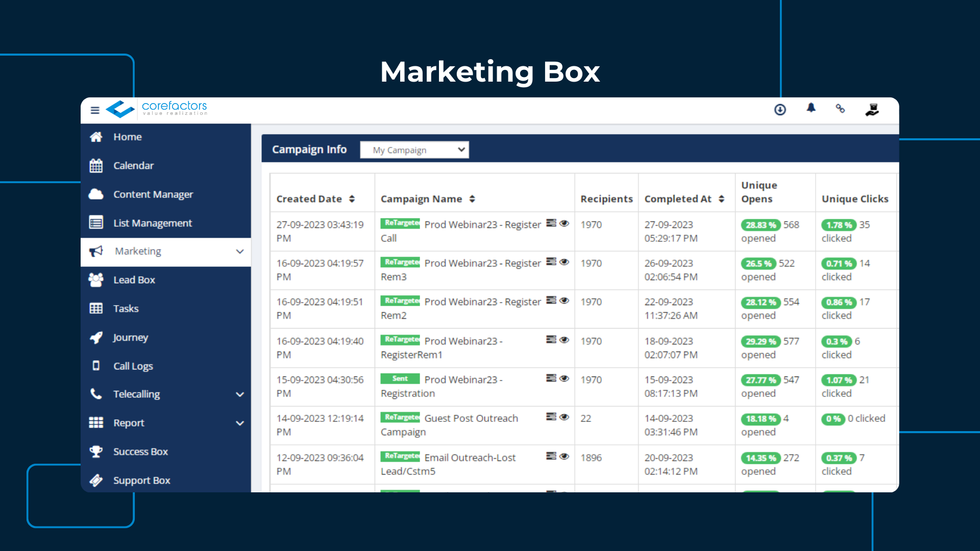Open the user profile icon
Viewport: 980px width, 551px height.
click(872, 110)
